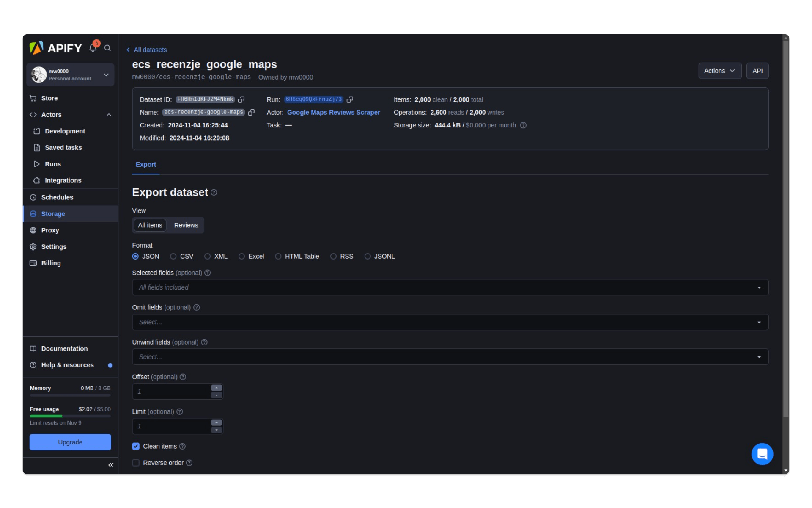Go back using All datasets arrow

pyautogui.click(x=128, y=50)
